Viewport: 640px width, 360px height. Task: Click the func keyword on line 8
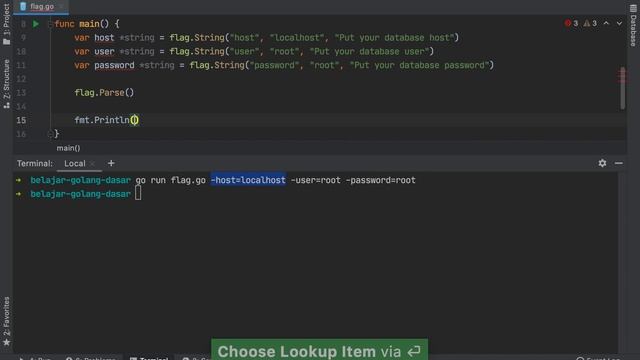[x=64, y=24]
